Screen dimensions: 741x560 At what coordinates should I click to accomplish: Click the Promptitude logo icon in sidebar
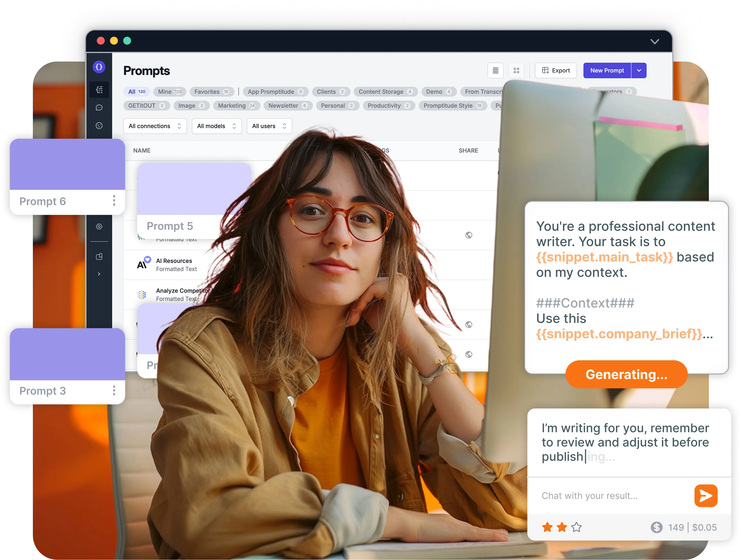pyautogui.click(x=99, y=67)
